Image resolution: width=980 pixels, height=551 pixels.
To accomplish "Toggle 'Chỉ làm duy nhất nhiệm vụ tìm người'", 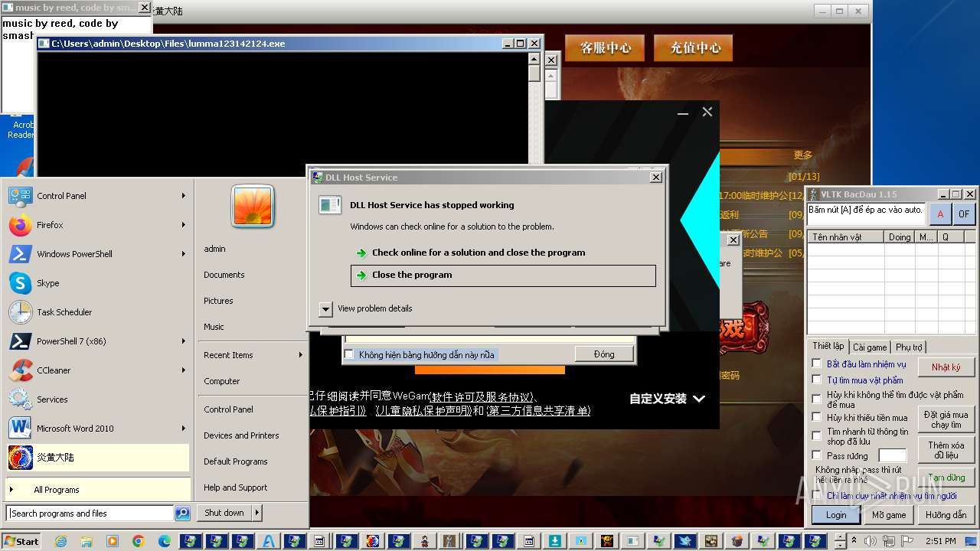I will (817, 496).
